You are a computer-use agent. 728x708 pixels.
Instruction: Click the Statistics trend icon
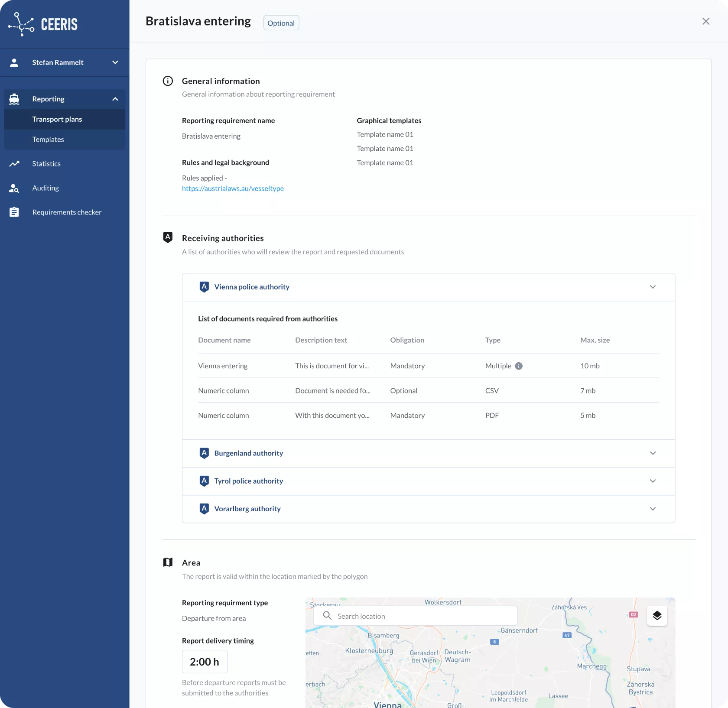(14, 164)
